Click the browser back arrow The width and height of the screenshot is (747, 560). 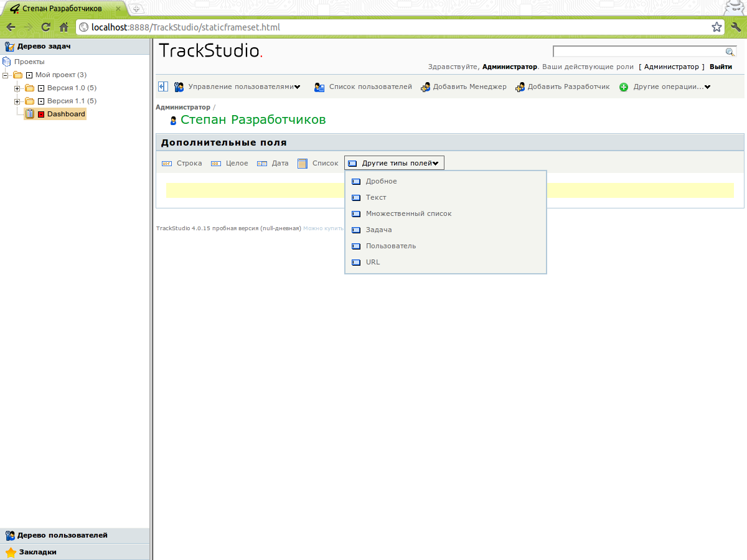11,27
